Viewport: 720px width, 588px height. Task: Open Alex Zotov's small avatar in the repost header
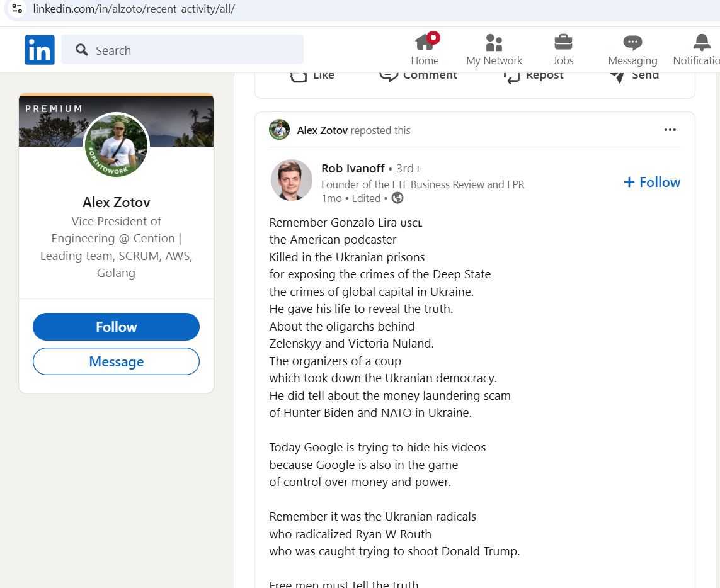click(x=279, y=130)
